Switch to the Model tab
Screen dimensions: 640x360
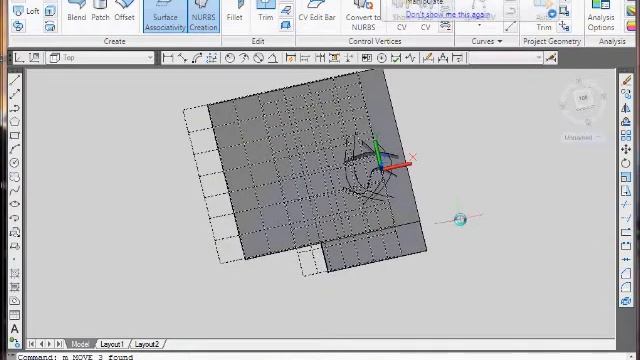pyautogui.click(x=80, y=344)
